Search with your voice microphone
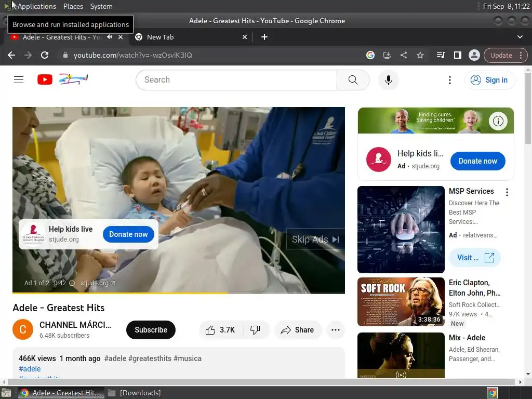This screenshot has height=399, width=532. coord(389,79)
